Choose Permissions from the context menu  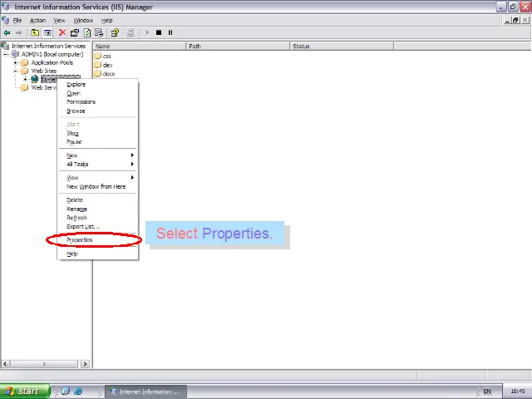click(98, 101)
